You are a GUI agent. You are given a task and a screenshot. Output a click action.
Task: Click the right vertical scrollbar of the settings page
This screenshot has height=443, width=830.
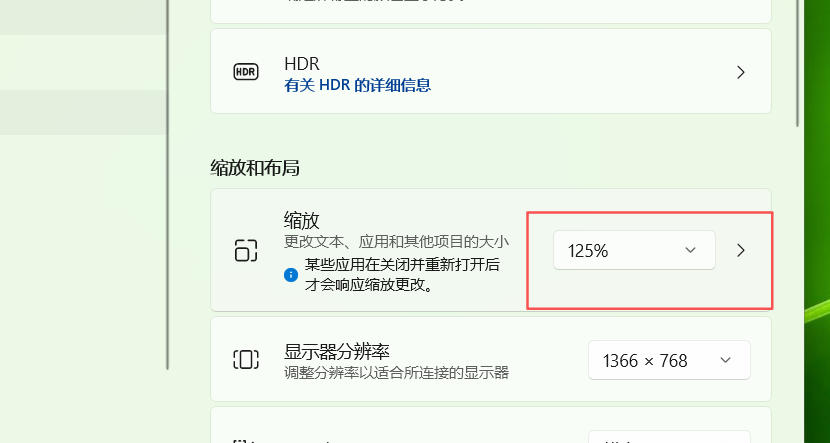[797, 60]
